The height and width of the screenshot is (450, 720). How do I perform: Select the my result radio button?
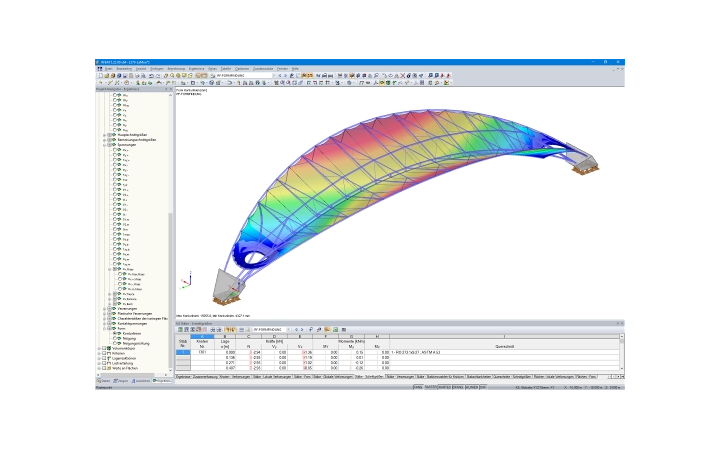tap(114, 100)
